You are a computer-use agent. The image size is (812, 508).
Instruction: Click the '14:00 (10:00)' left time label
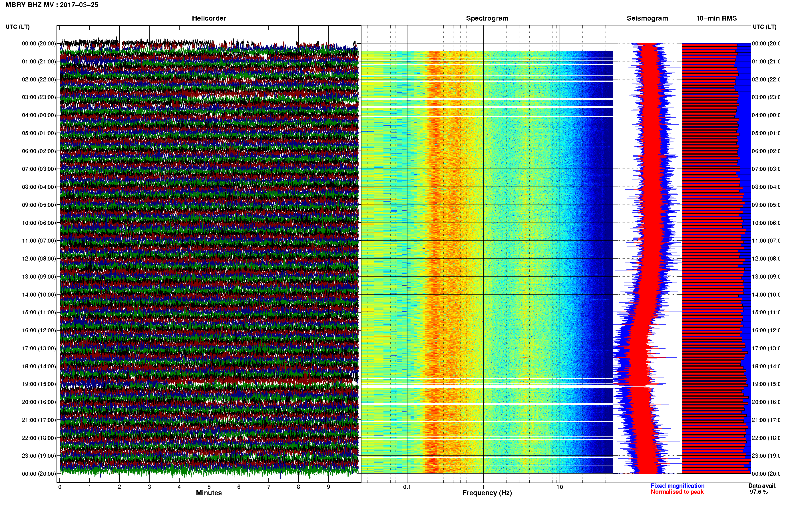pyautogui.click(x=39, y=295)
